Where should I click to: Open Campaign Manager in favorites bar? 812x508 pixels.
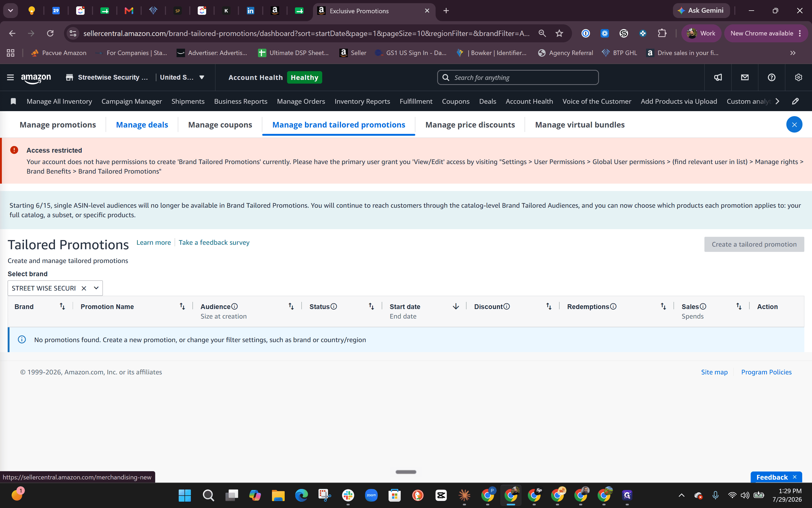click(132, 101)
